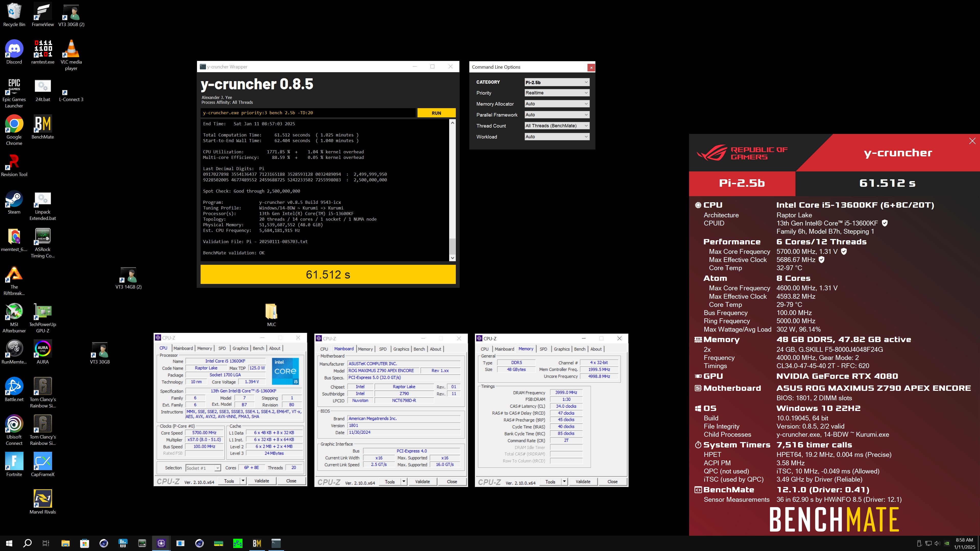Image resolution: width=980 pixels, height=551 pixels.
Task: Expand the Memory Allocator dropdown
Action: point(557,104)
